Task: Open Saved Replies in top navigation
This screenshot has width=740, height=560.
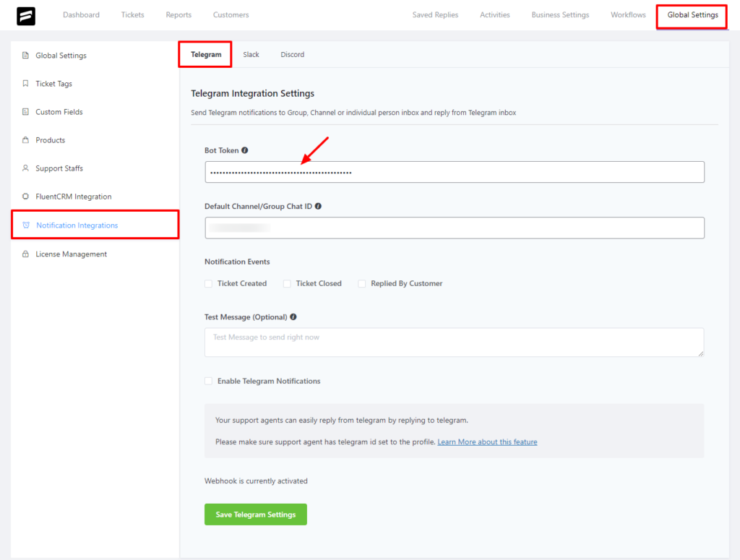Action: coord(435,14)
